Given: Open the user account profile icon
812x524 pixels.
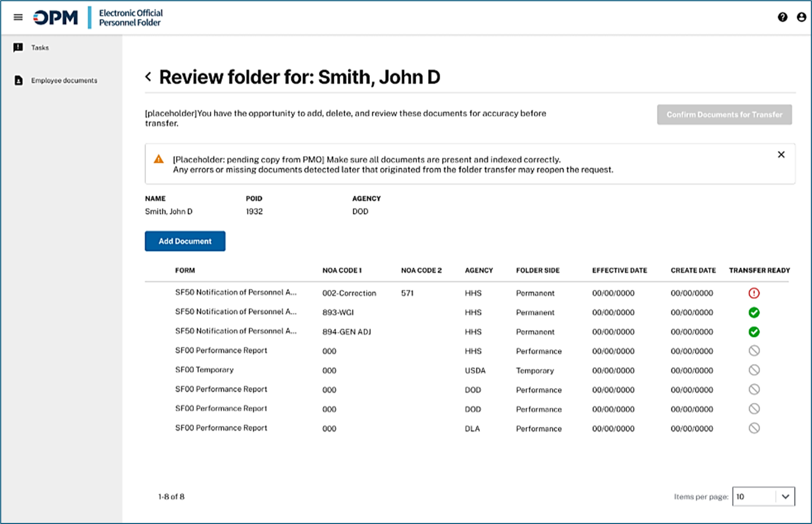Looking at the screenshot, I should (801, 17).
